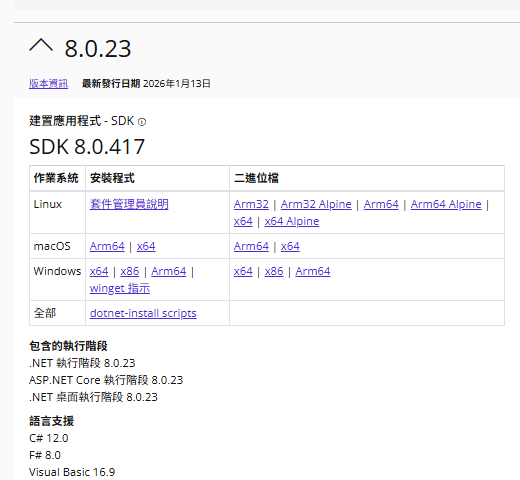Collapse the 8.0.23 version section chevron
Screen dimensions: 520x480
click(41, 46)
